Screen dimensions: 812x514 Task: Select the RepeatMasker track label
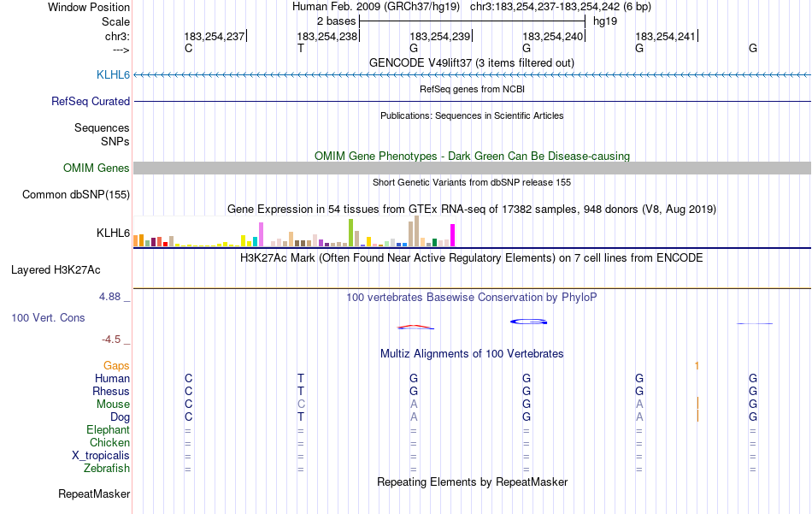(94, 493)
